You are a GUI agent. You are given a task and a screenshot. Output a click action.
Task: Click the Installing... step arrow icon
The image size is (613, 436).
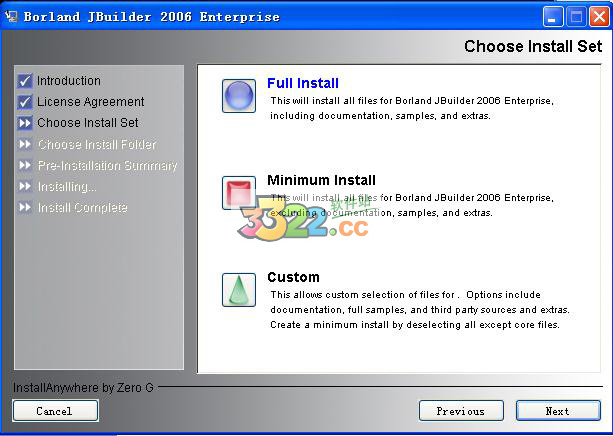pos(25,187)
